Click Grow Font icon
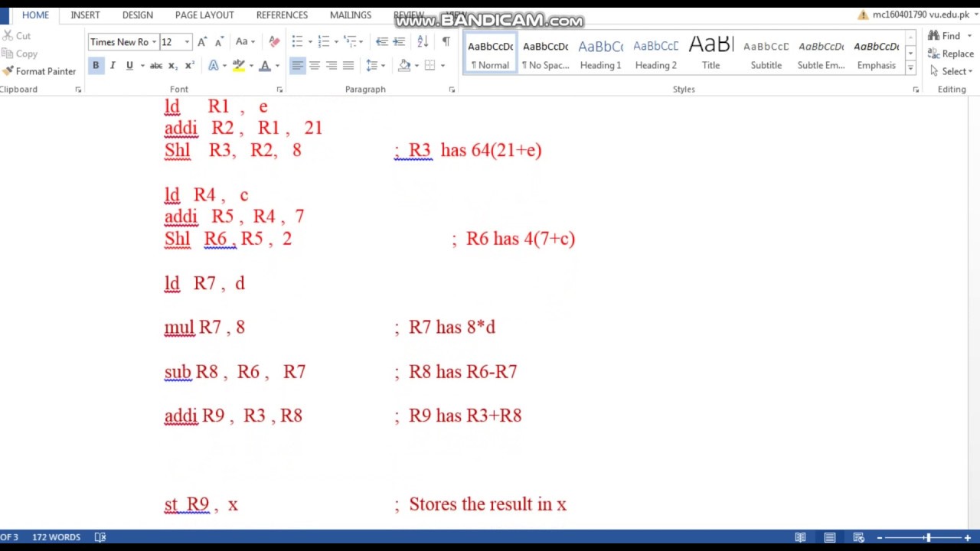Viewport: 980px width, 551px height. tap(202, 41)
